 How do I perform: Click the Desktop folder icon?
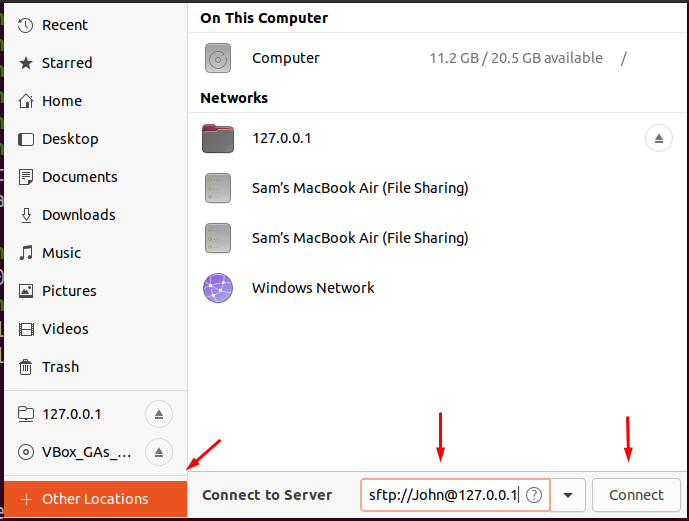[x=26, y=139]
